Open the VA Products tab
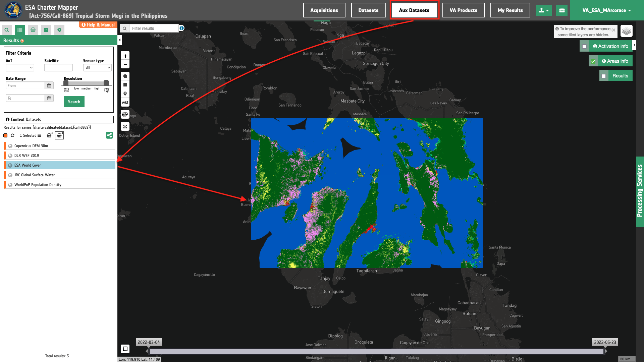Viewport: 644px width, 362px height. pos(463,10)
